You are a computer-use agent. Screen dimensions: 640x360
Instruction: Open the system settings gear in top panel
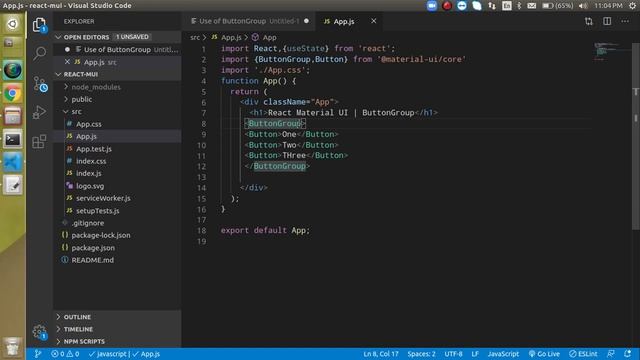[632, 6]
